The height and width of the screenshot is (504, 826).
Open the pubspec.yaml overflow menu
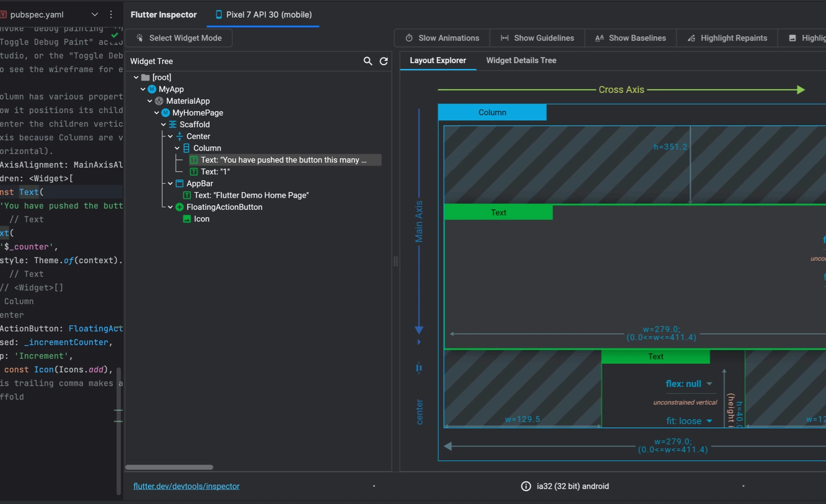(111, 14)
